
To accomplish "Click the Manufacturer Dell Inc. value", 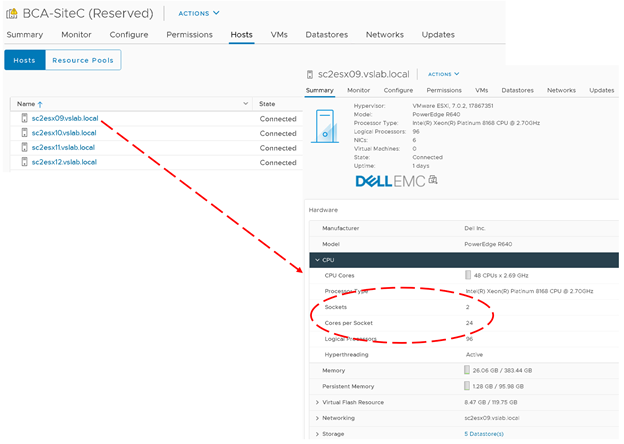I will tap(475, 228).
